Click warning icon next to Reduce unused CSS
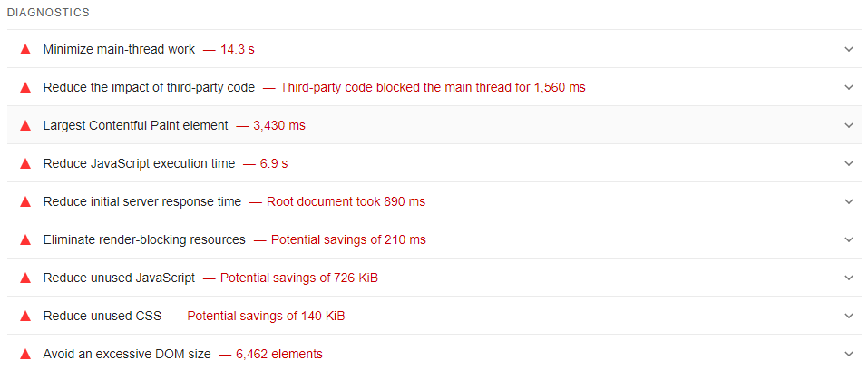Screen dimensions: 868x371 (25, 316)
